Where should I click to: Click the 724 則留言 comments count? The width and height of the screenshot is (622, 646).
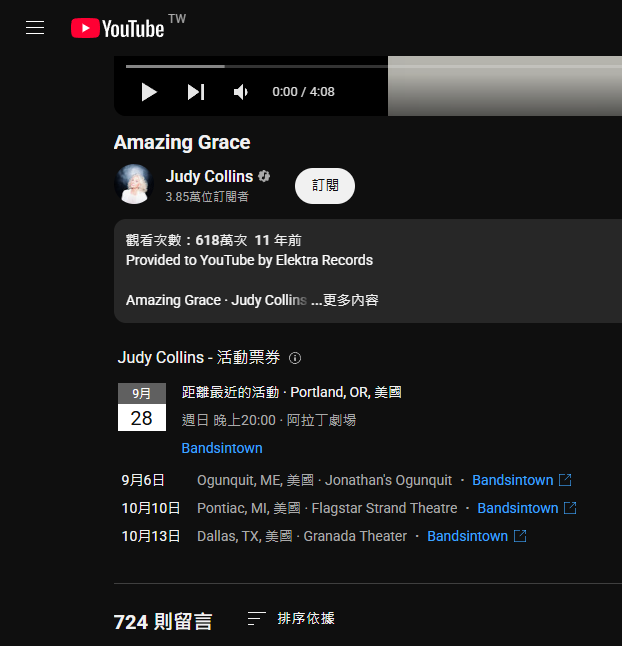pos(163,622)
